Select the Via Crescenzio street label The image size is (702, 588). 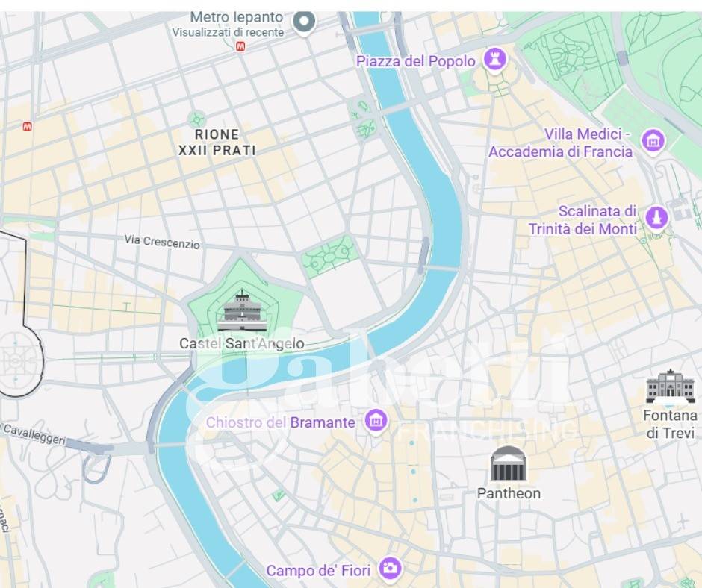point(162,242)
